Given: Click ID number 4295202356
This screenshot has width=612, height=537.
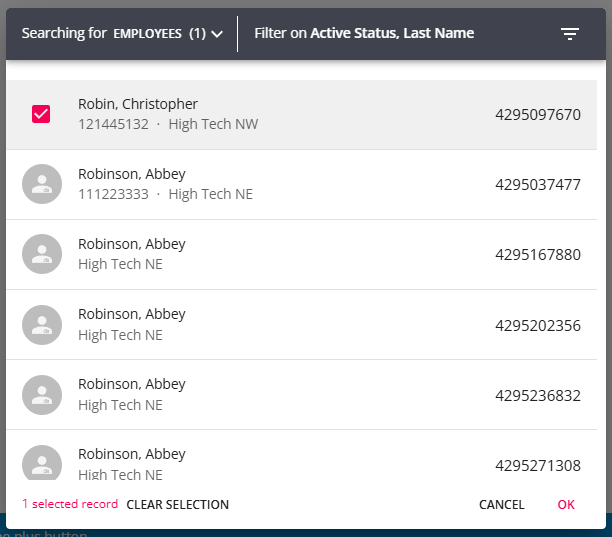Looking at the screenshot, I should (x=538, y=325).
